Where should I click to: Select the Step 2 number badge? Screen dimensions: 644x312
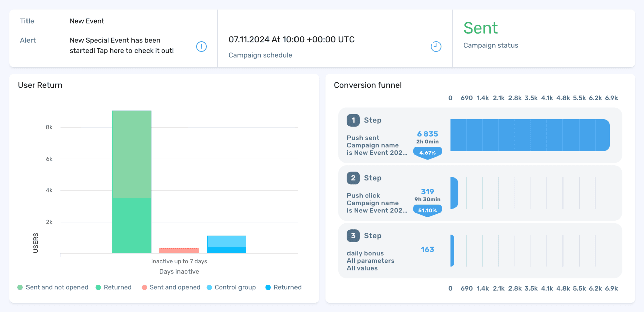353,178
